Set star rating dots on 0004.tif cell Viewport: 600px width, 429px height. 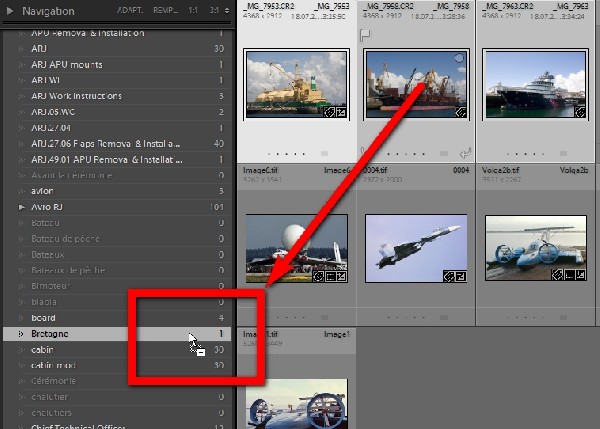(406, 317)
